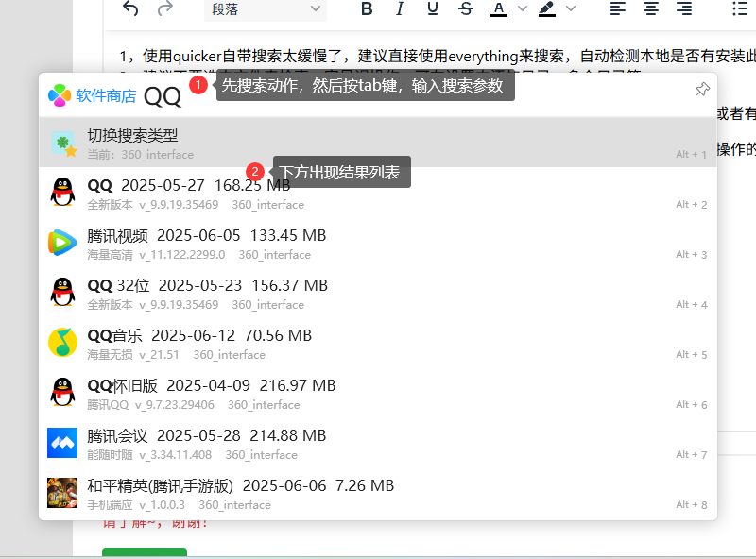Select the QQ 2025-05-27 168.25 MB result
This screenshot has height=559, width=756.
pos(378,193)
